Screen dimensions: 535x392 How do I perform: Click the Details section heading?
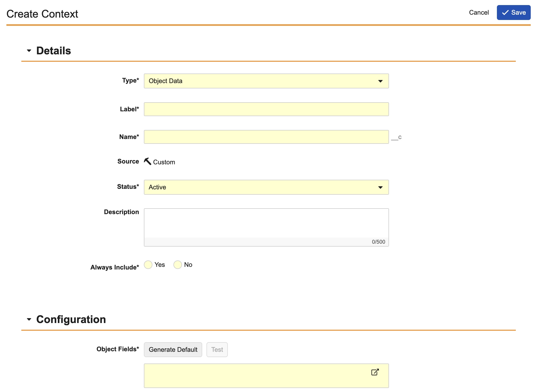coord(54,51)
